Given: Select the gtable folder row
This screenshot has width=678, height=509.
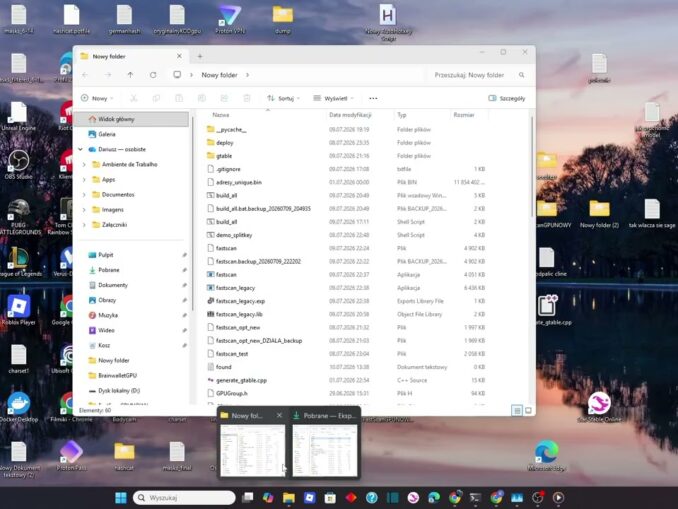Looking at the screenshot, I should pos(346,156).
